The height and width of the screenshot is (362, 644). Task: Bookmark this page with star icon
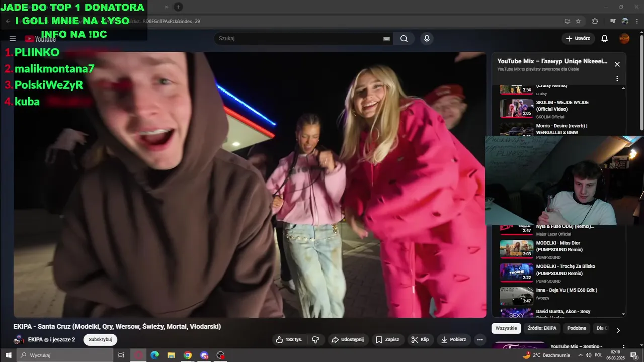pos(578,21)
